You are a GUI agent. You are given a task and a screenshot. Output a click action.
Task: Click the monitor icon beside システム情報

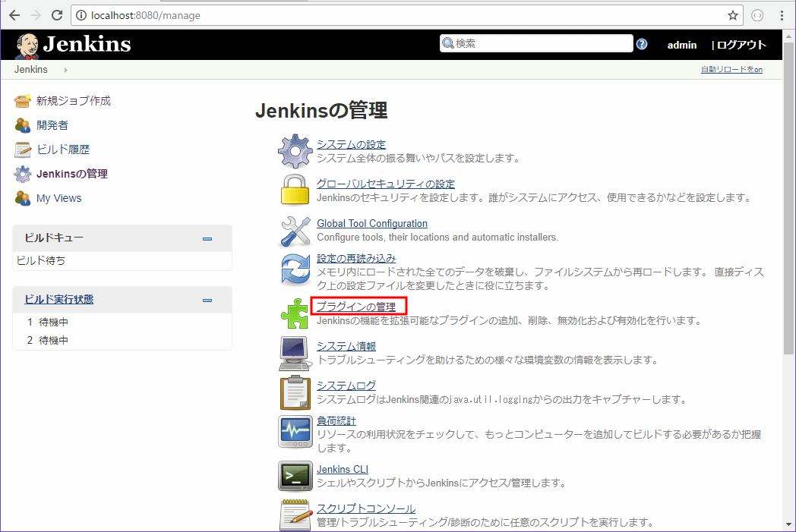tap(295, 353)
